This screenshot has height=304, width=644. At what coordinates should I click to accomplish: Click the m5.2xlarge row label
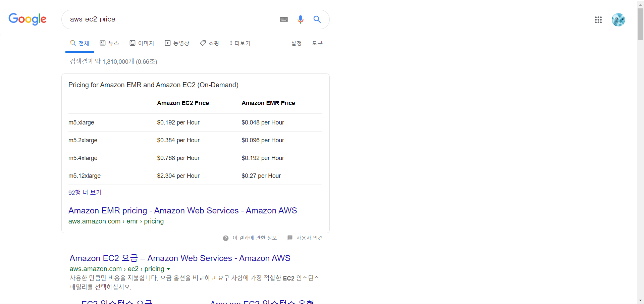coord(83,140)
